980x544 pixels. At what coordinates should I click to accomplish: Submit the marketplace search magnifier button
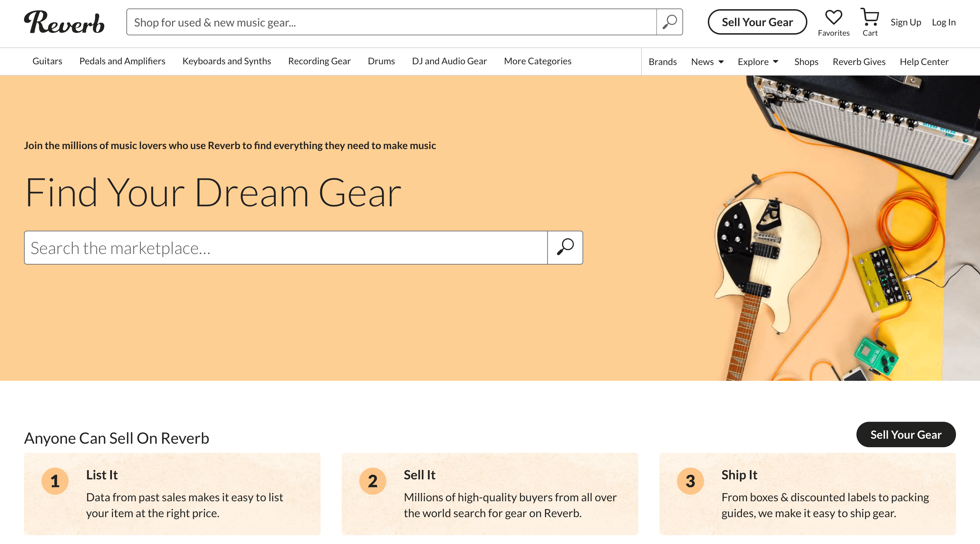pos(565,247)
